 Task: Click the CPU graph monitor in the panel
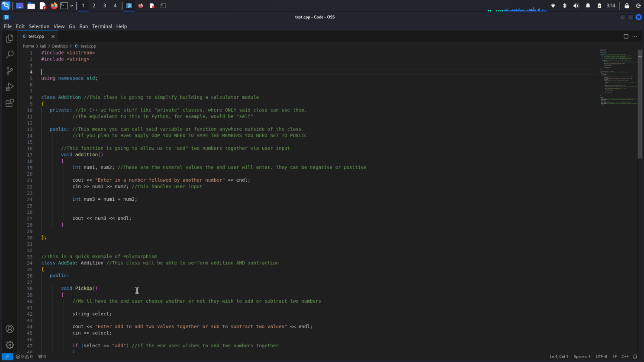click(518, 9)
